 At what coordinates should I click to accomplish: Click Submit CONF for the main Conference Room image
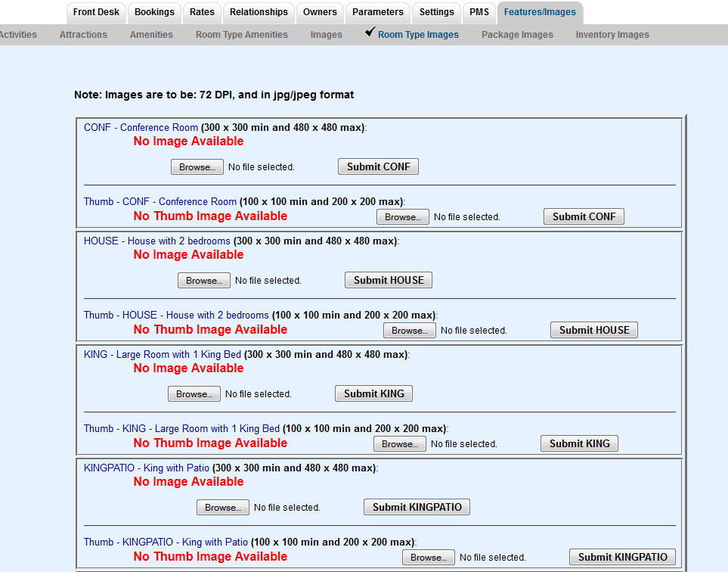(x=379, y=166)
